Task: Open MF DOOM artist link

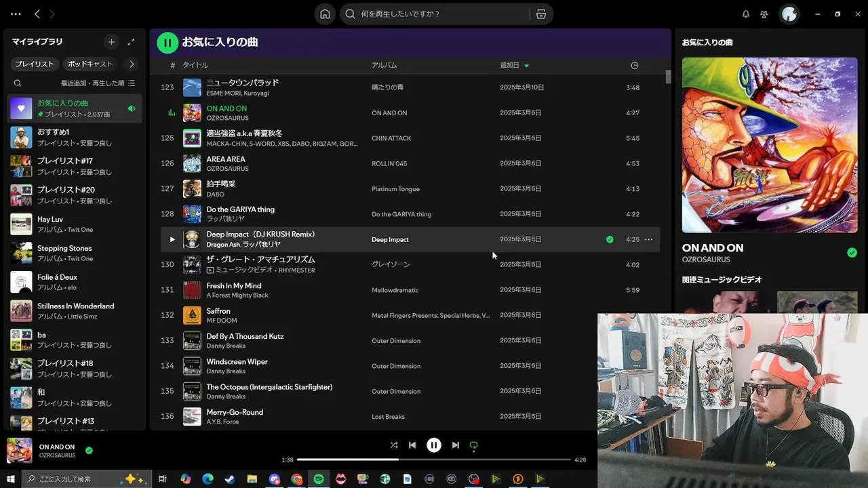Action: 221,321
